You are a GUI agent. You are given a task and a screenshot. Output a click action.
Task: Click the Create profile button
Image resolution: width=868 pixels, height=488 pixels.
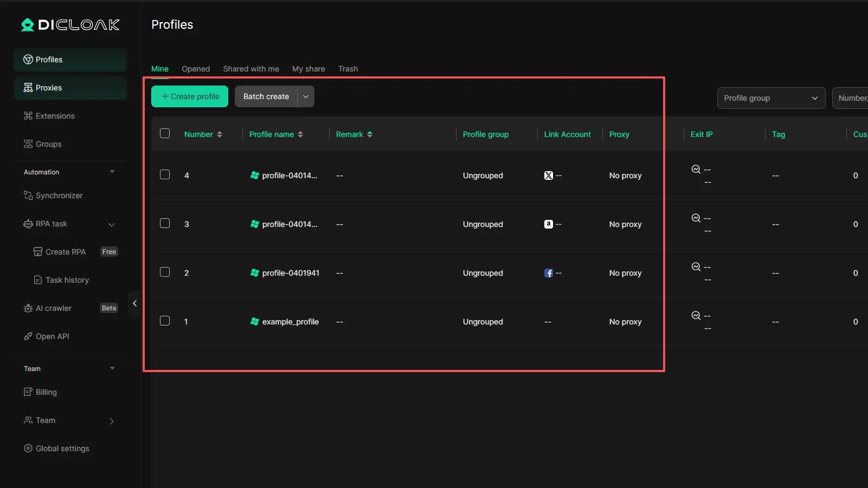[190, 96]
